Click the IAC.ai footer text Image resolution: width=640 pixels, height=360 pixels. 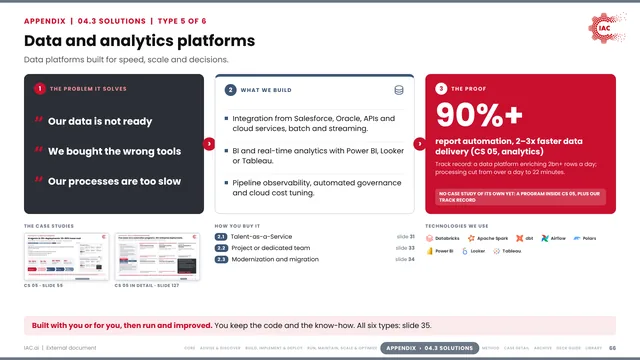(31, 348)
